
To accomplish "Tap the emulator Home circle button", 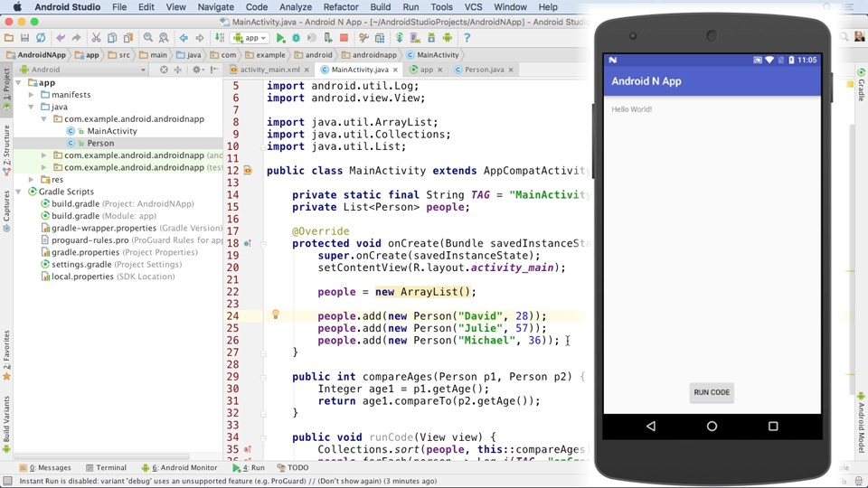I will click(x=712, y=426).
